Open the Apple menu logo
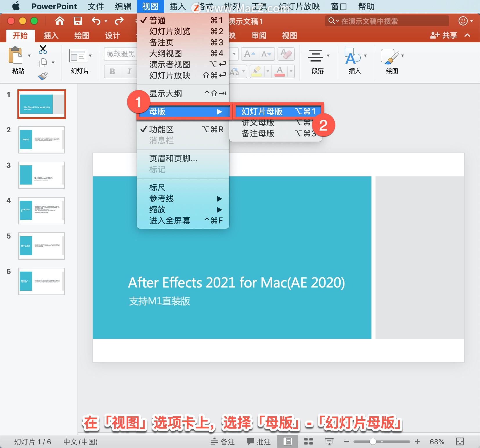The width and height of the screenshot is (480, 448). [16, 6]
